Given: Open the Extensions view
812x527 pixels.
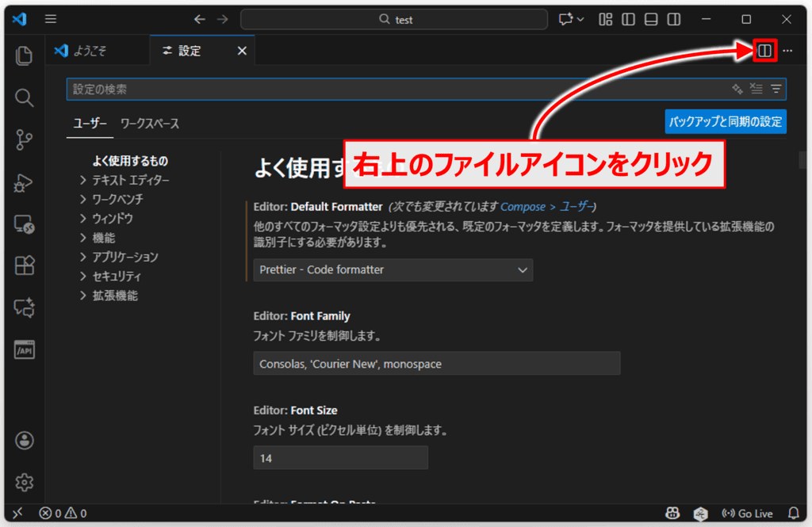Looking at the screenshot, I should point(24,266).
